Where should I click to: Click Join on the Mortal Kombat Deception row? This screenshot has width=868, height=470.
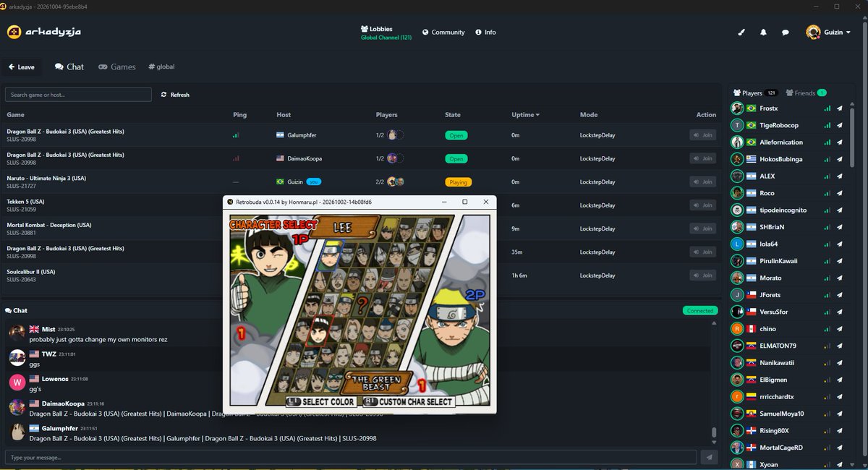tap(702, 228)
